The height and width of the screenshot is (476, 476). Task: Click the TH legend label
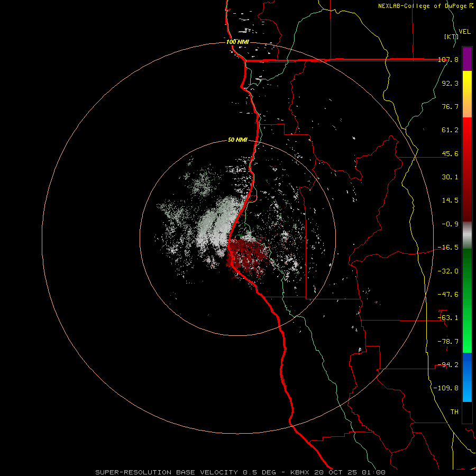(454, 412)
